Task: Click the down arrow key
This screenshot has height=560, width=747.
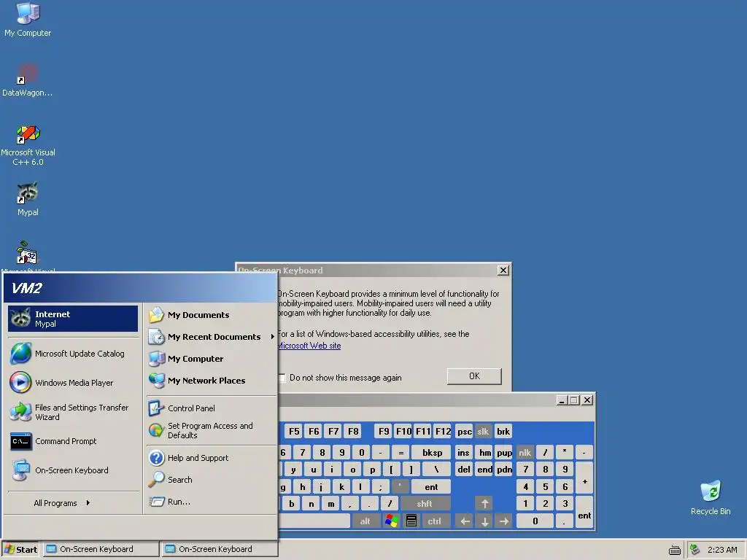Action: point(484,521)
